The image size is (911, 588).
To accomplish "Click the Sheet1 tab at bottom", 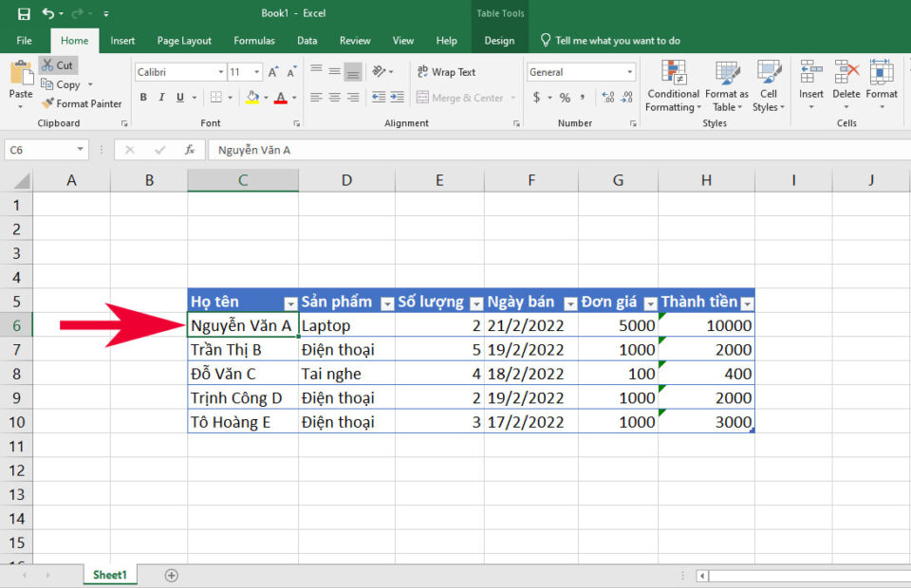I will coord(108,574).
